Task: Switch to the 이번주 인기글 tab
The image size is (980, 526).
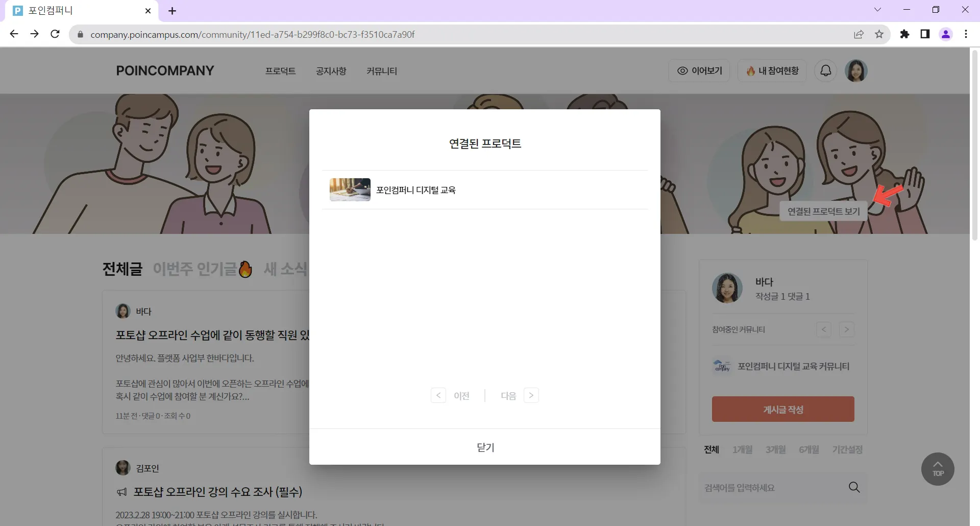Action: point(203,269)
